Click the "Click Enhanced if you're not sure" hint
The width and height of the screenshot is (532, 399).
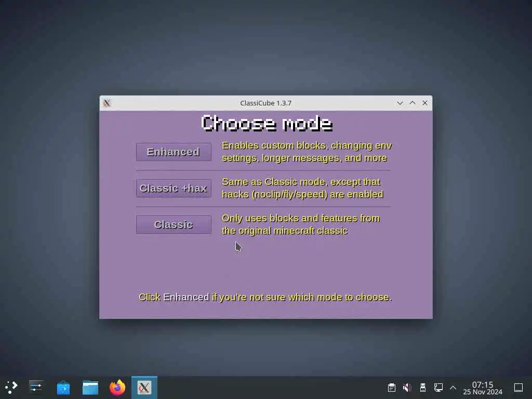(265, 297)
